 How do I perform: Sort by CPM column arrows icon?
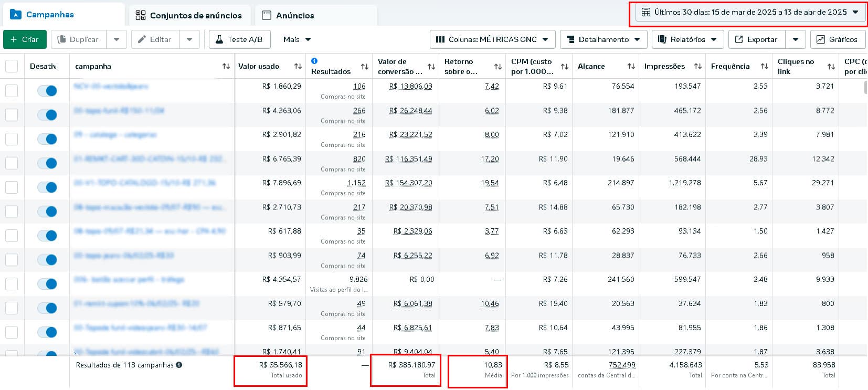tap(565, 67)
